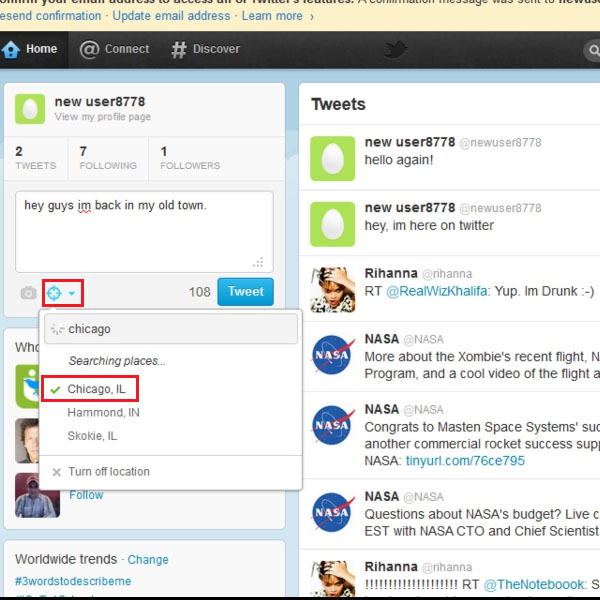600x600 pixels.
Task: Click Rihanna avatar on Yup Im Drunk tweet
Action: pyautogui.click(x=332, y=290)
